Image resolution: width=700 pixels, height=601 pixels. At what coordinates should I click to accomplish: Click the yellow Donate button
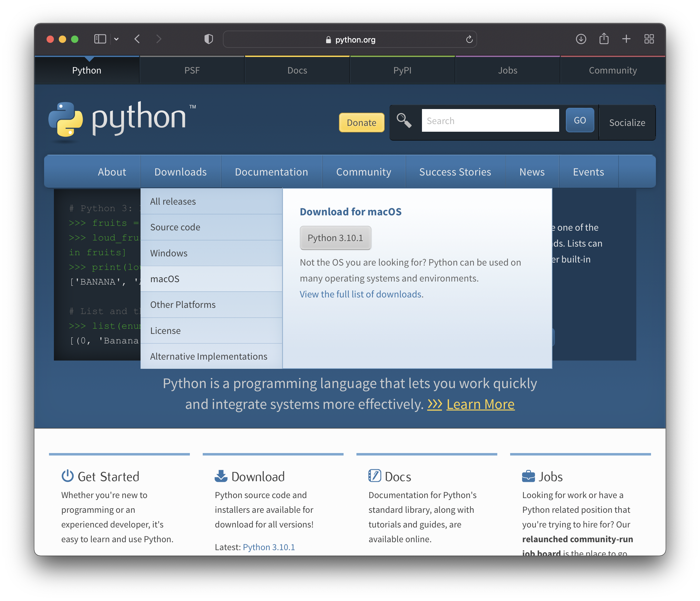point(362,123)
